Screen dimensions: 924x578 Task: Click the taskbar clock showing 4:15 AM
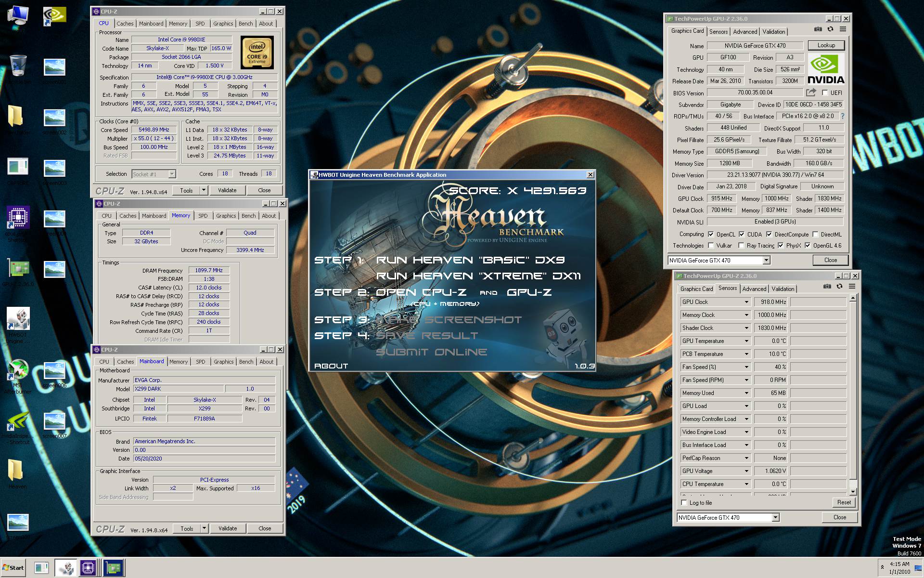coord(899,568)
